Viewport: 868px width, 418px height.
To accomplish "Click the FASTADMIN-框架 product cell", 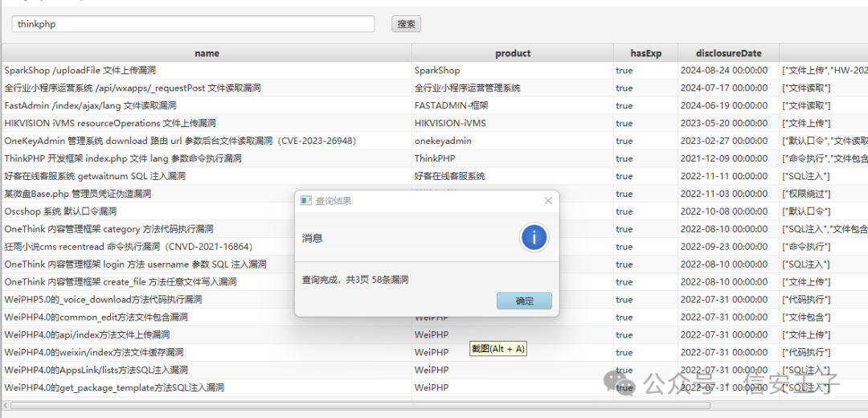I will click(513, 106).
